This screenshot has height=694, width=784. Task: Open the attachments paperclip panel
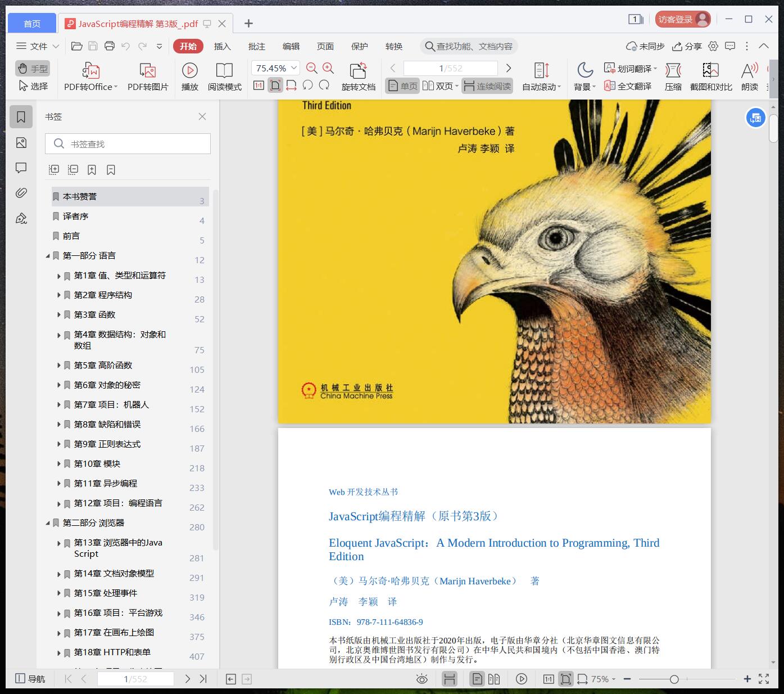[21, 193]
